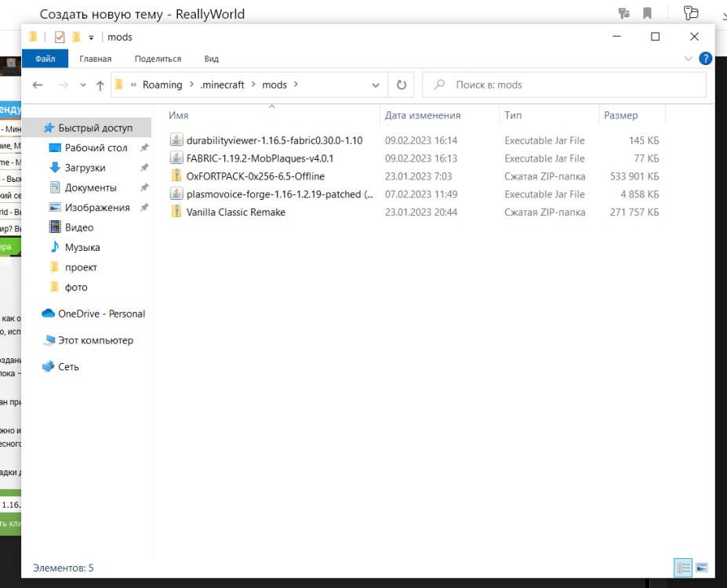Go forward with the right arrow
Image resolution: width=727 pixels, height=588 pixels.
[63, 85]
